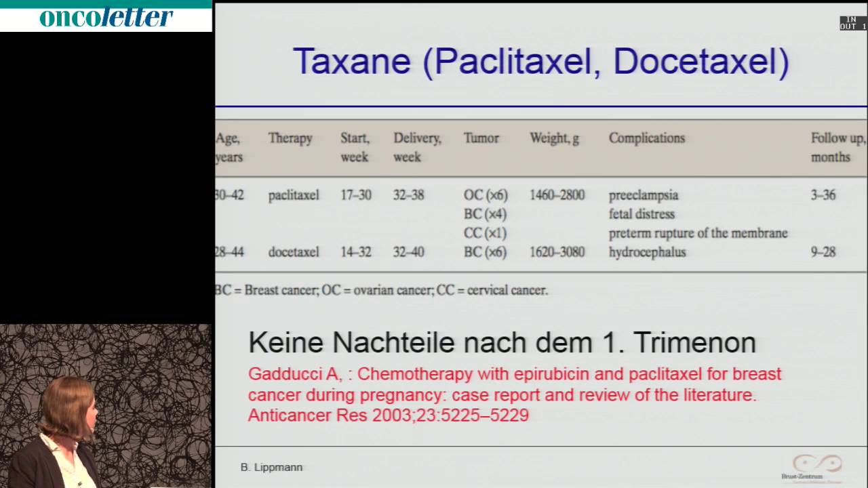
Task: Click 'Keine Nachteile nach dem 1. Trimenon'
Action: [502, 342]
